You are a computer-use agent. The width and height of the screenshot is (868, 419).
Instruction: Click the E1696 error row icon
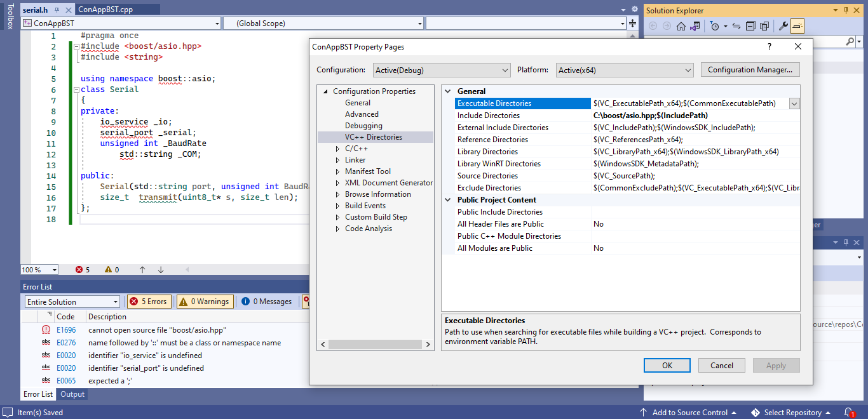coord(46,329)
